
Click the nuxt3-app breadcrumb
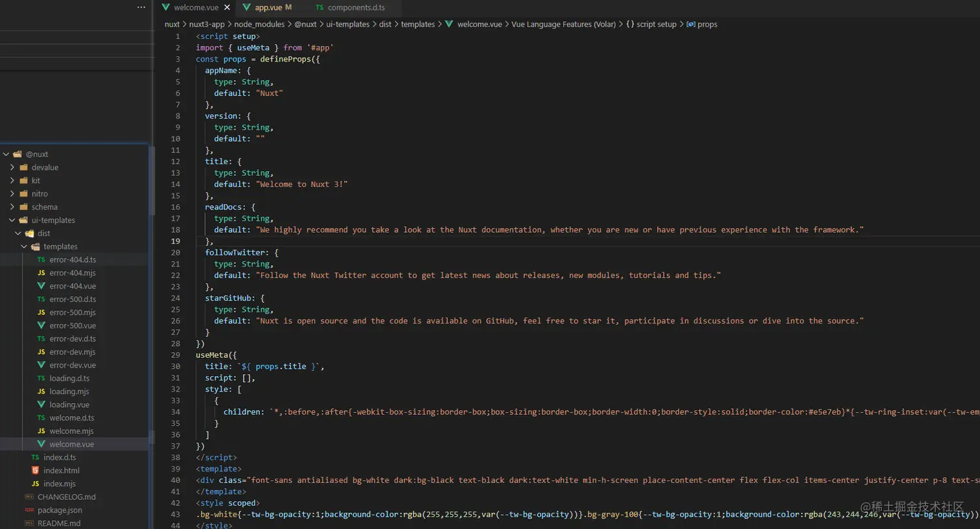click(x=207, y=25)
